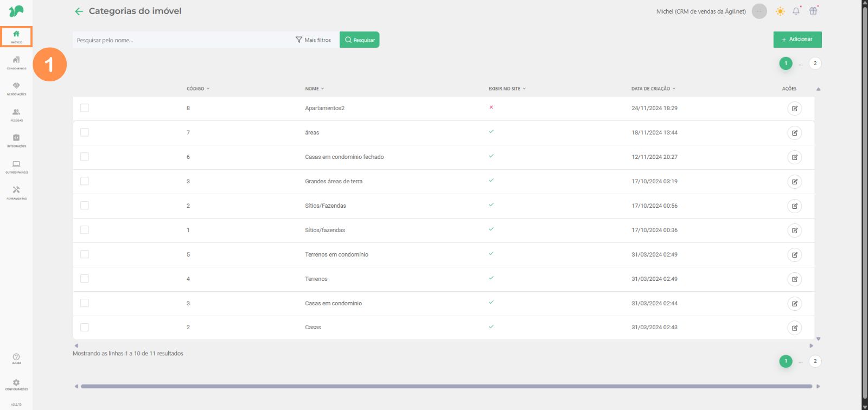Tick the checkbox for Casas em condomínio fechado
Viewport: 868px width, 410px height.
[x=85, y=157]
